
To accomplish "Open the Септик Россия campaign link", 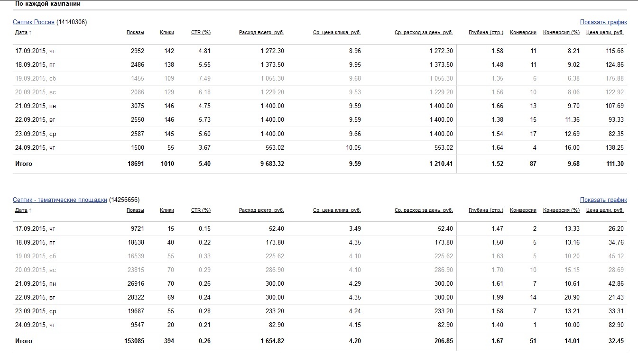I will [x=34, y=22].
